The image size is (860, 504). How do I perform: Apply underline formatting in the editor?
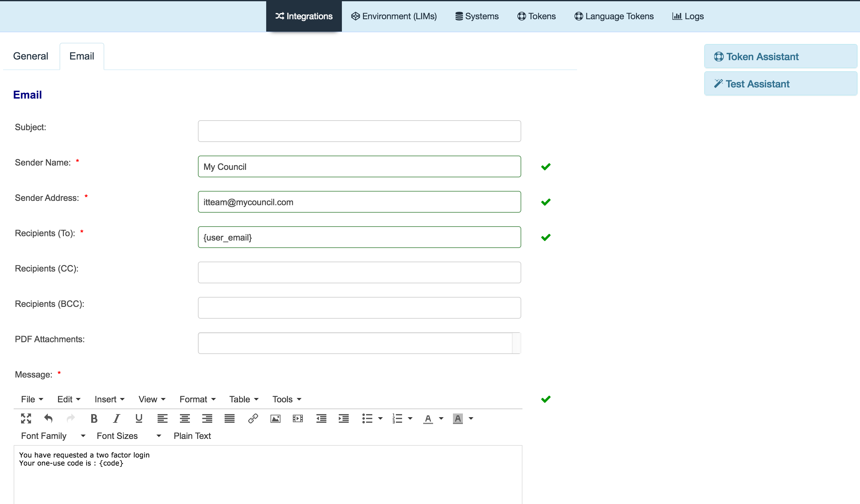(139, 418)
